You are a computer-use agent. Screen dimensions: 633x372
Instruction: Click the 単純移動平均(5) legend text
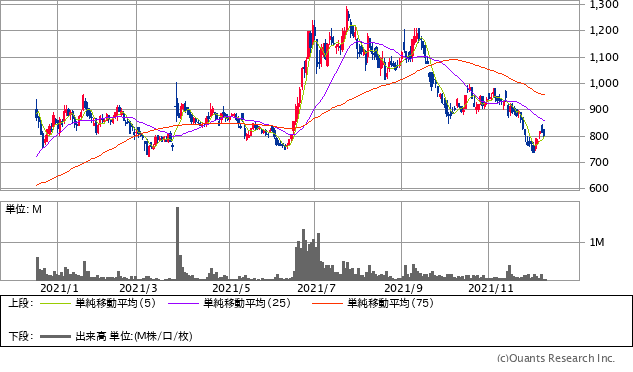[x=115, y=303]
